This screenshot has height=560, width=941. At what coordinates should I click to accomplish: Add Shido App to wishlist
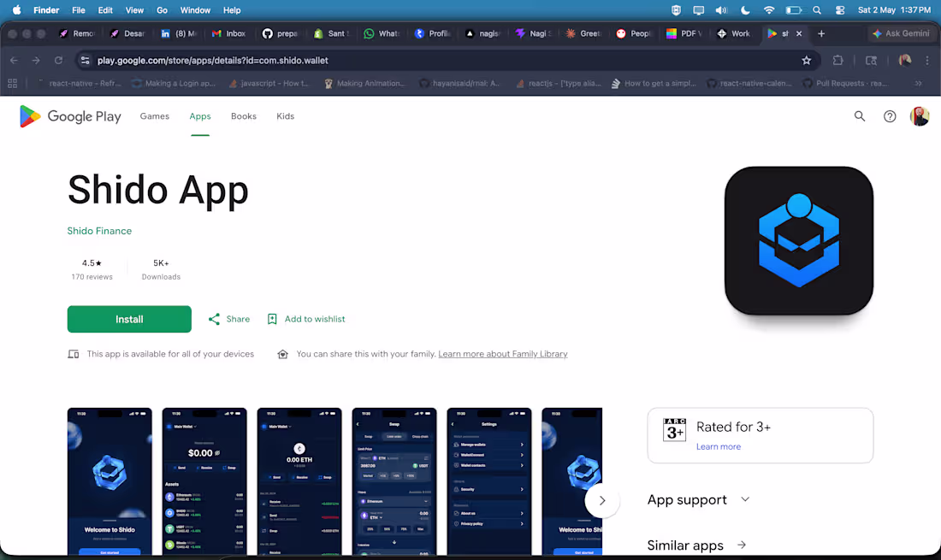(x=306, y=319)
